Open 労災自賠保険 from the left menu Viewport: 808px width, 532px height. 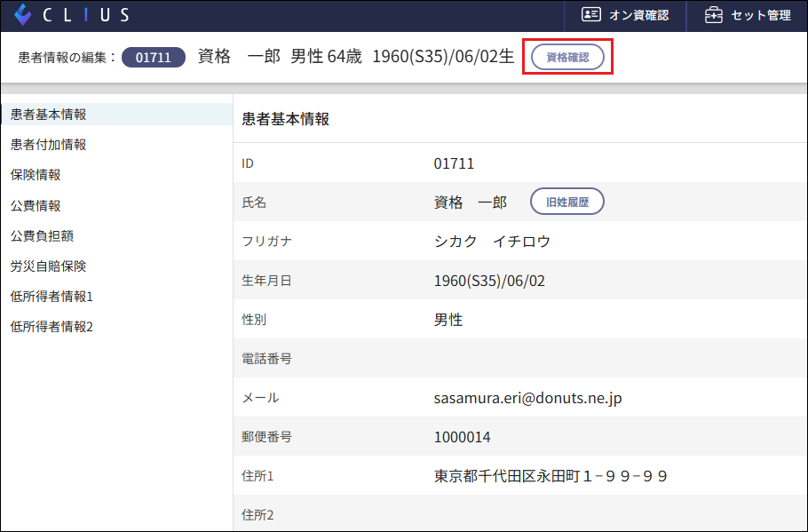point(44,266)
